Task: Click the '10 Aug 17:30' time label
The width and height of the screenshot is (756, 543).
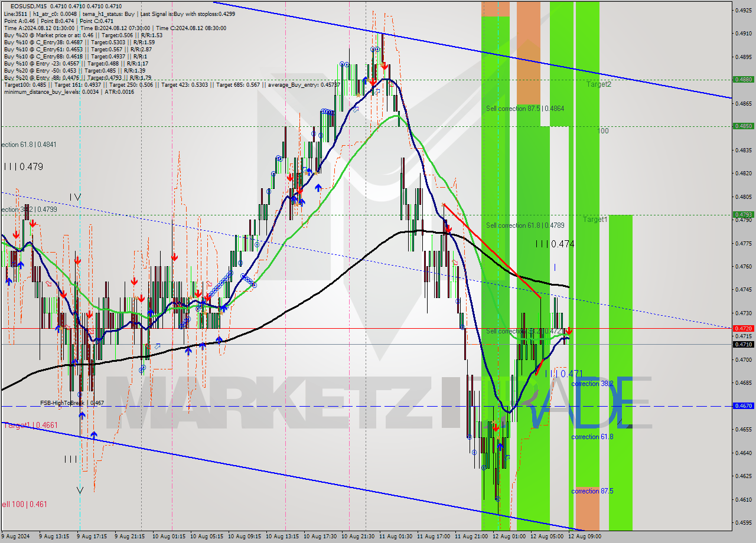Action: click(x=320, y=537)
